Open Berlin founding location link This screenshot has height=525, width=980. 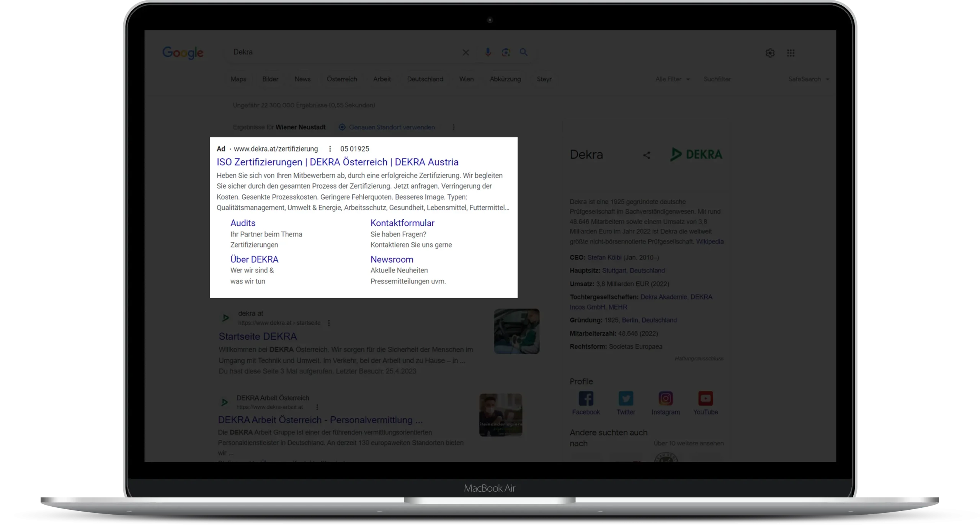630,320
